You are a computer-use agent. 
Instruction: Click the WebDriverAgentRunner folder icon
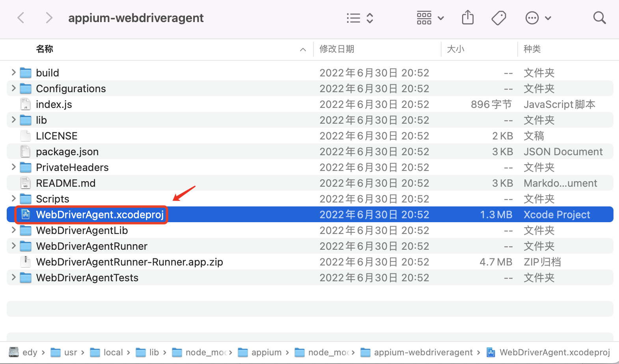coord(26,246)
